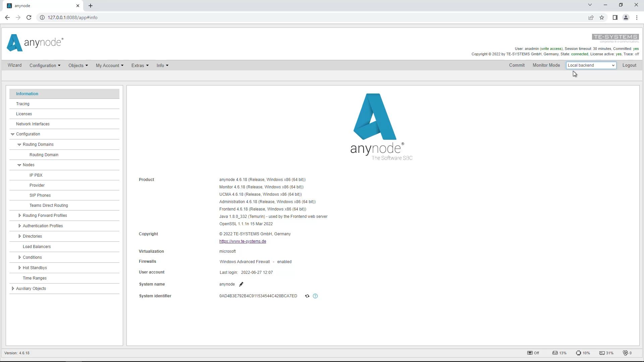Image resolution: width=644 pixels, height=362 pixels.
Task: Open Chrome three-dot menu
Action: 637,17
